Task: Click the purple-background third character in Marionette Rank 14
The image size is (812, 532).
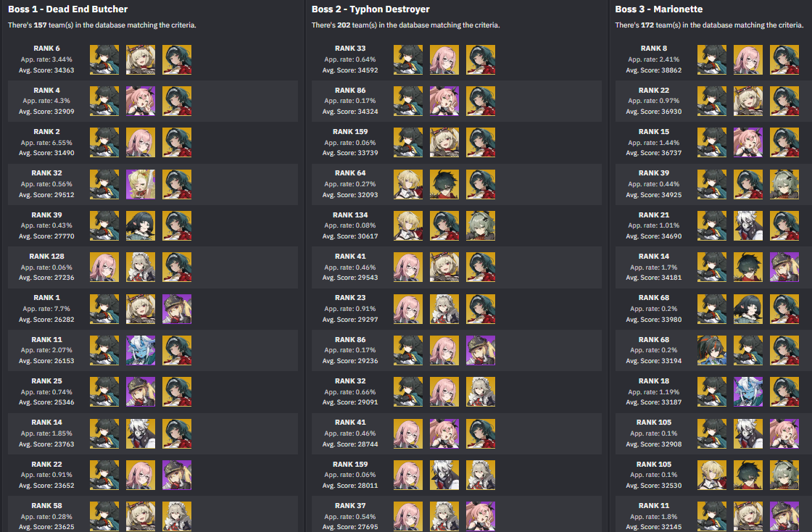Action: (784, 267)
